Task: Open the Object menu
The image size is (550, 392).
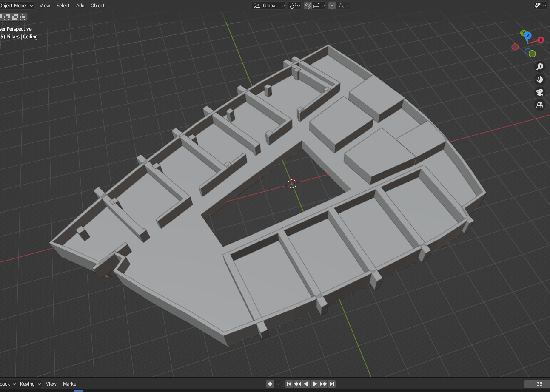Action: 97,6
